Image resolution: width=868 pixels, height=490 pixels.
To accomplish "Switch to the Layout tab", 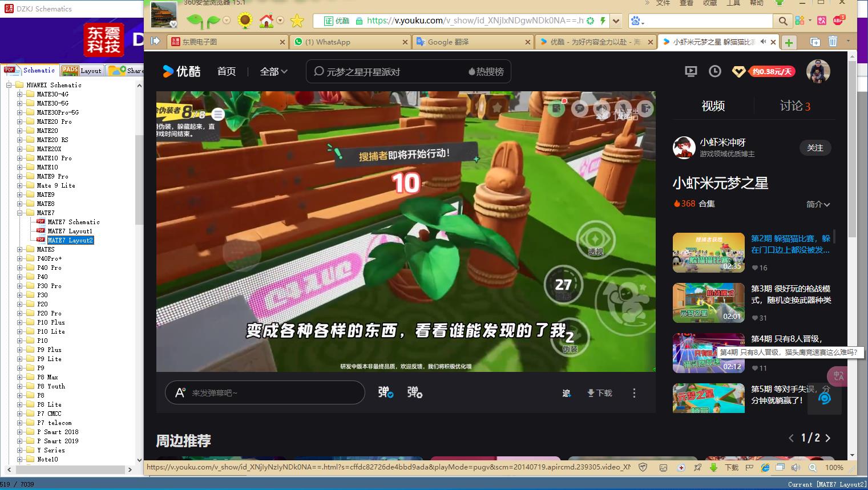I will tap(82, 70).
